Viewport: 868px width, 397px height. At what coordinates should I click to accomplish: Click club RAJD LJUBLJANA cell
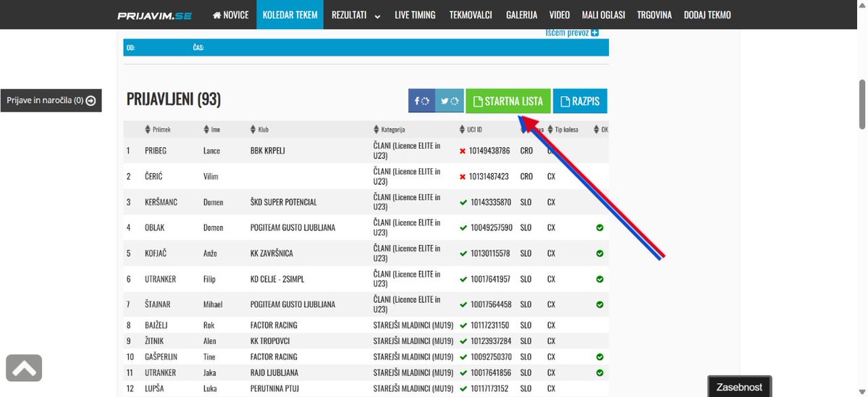(x=274, y=373)
